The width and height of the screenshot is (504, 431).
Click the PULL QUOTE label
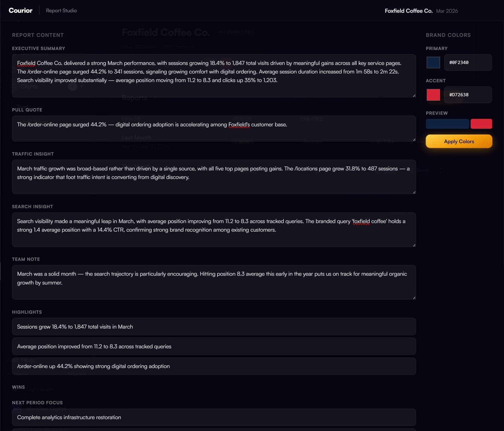(x=27, y=110)
